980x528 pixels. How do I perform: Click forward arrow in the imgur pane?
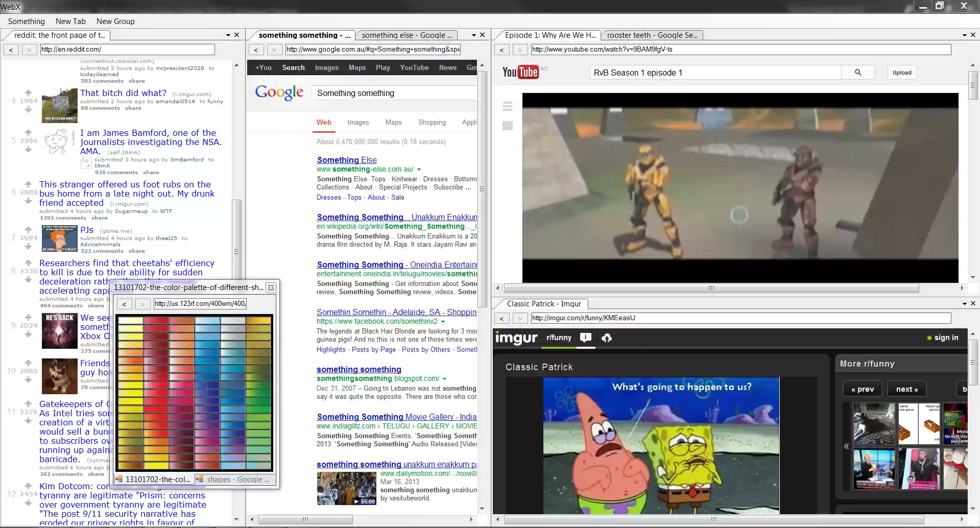pyautogui.click(x=519, y=318)
